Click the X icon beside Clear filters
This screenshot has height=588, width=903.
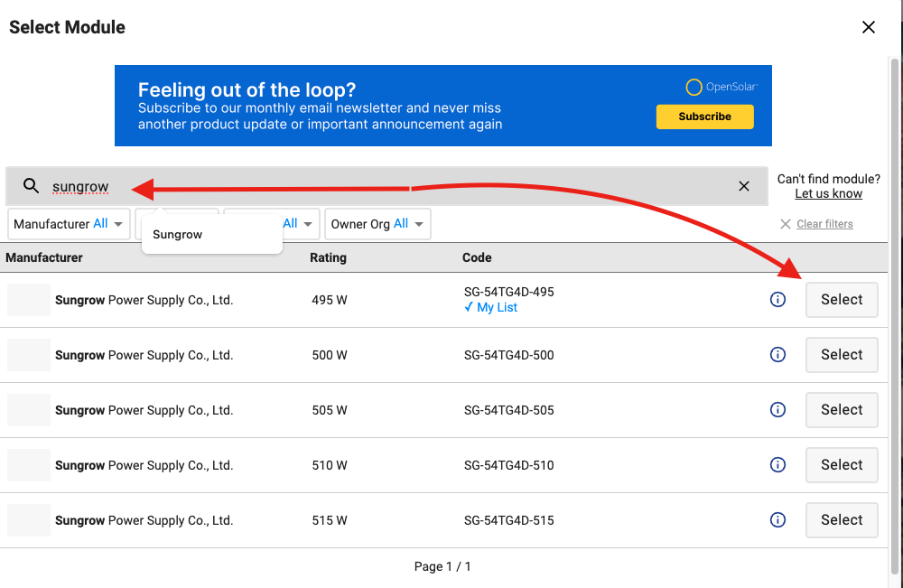click(x=785, y=224)
